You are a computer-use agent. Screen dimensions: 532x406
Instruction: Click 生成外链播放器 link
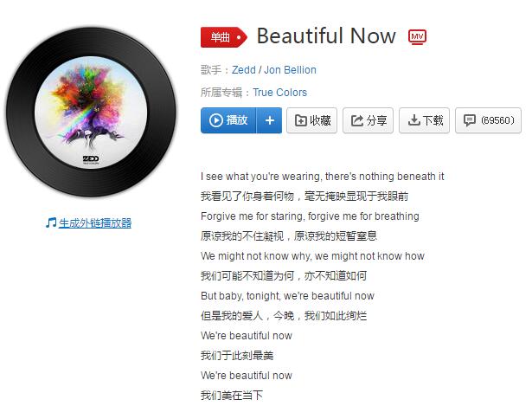point(95,223)
